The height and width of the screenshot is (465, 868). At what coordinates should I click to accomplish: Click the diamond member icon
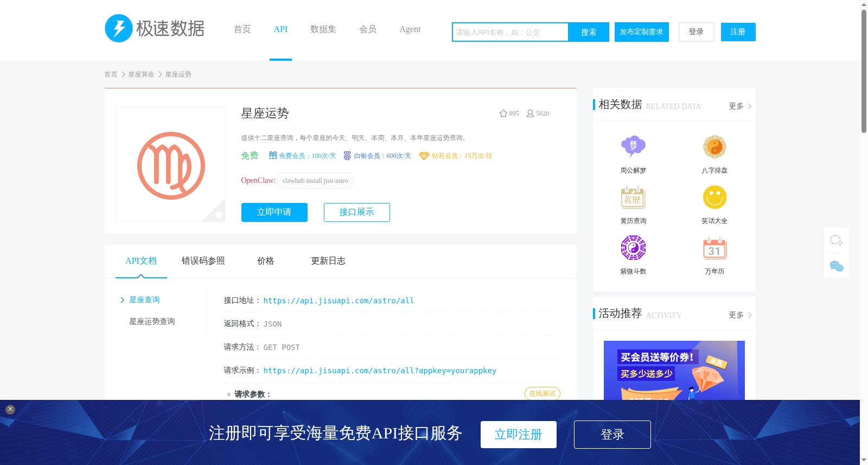point(424,156)
